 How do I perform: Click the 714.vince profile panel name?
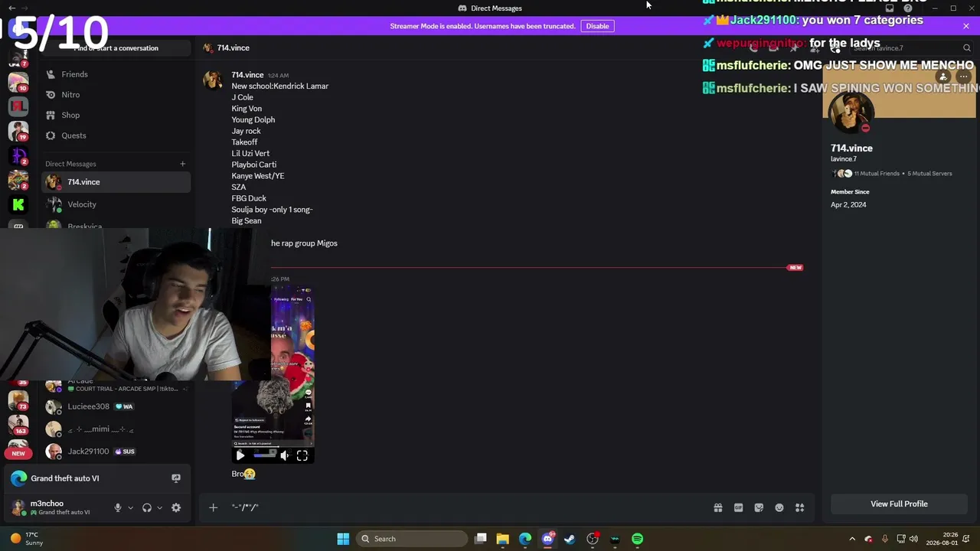click(851, 148)
